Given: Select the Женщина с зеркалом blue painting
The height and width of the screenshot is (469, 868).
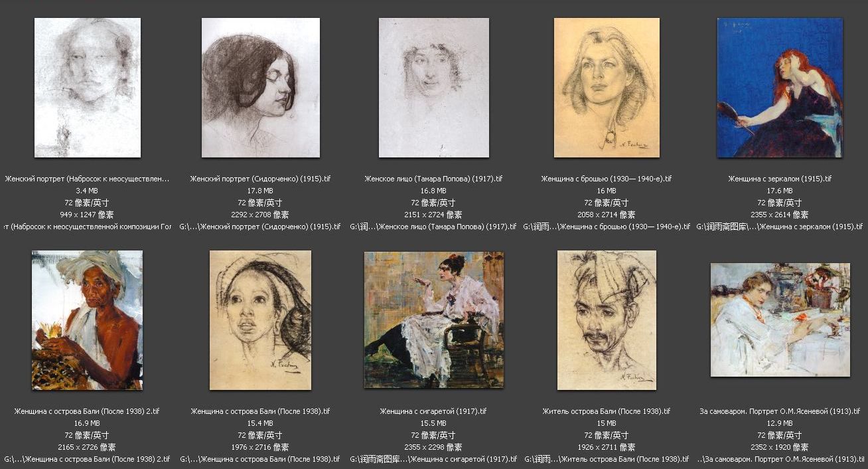Looking at the screenshot, I should pyautogui.click(x=780, y=88).
